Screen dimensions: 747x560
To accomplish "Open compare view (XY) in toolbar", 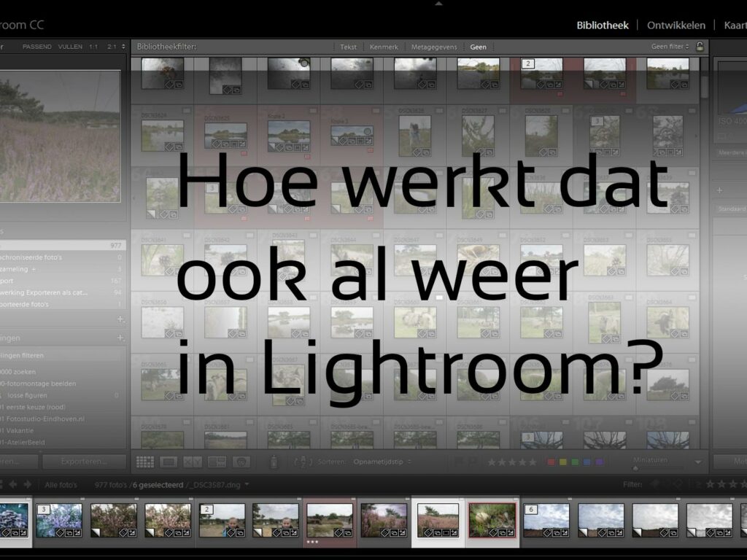I will pos(193,462).
